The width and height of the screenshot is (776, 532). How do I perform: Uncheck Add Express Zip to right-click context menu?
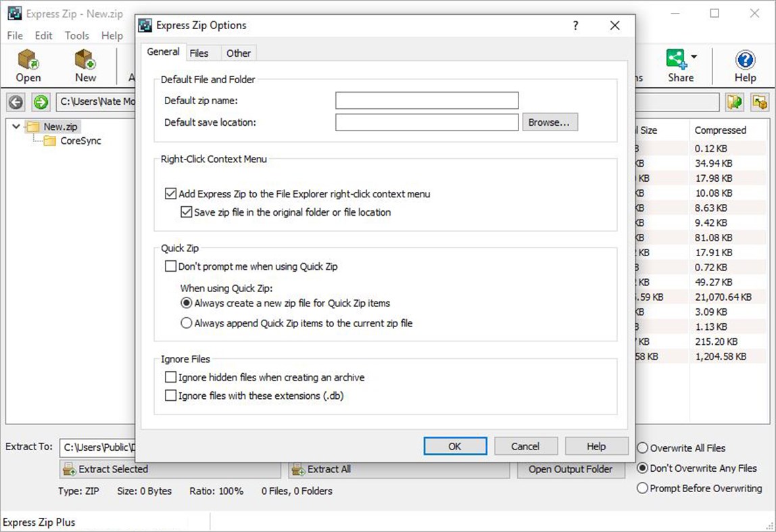click(171, 193)
